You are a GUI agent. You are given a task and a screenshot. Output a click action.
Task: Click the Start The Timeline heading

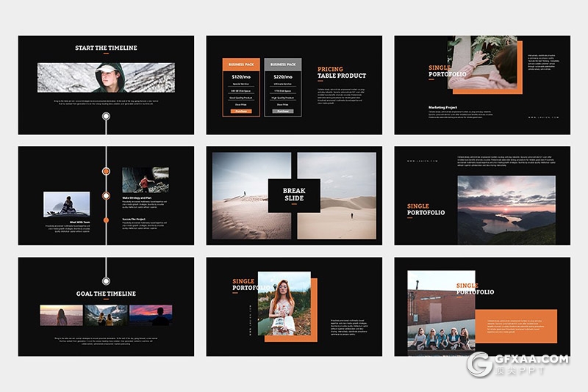tap(106, 48)
